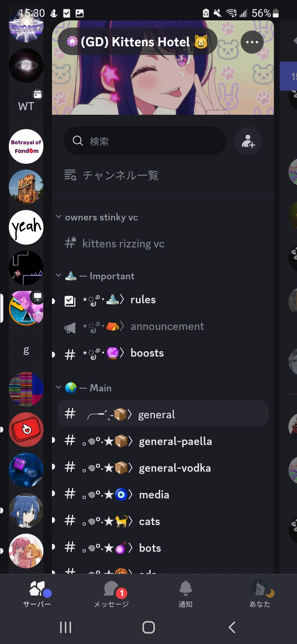
Task: Go to the サーバー tab
Action: point(37,594)
